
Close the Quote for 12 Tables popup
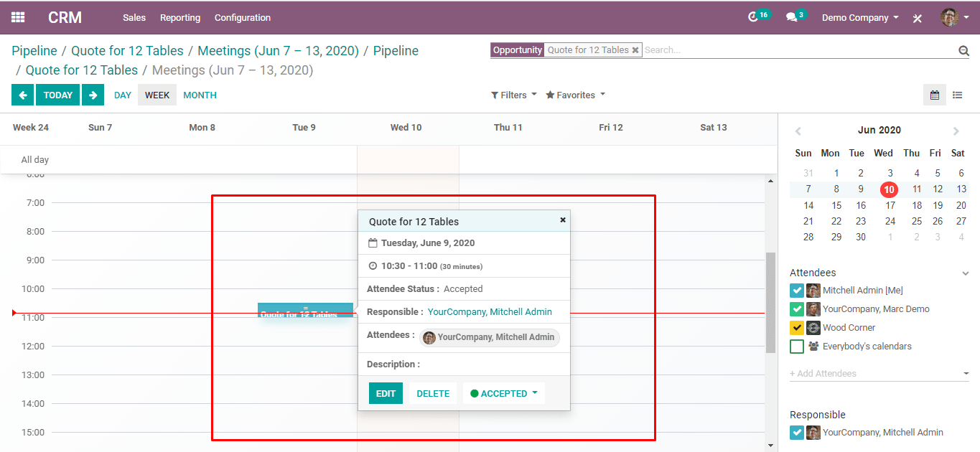pos(563,220)
